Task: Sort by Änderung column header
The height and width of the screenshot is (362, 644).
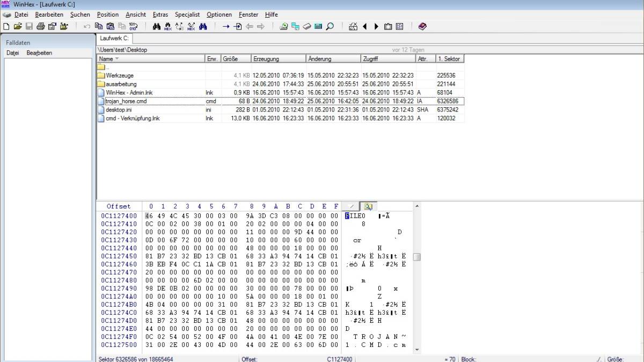Action: tap(333, 59)
